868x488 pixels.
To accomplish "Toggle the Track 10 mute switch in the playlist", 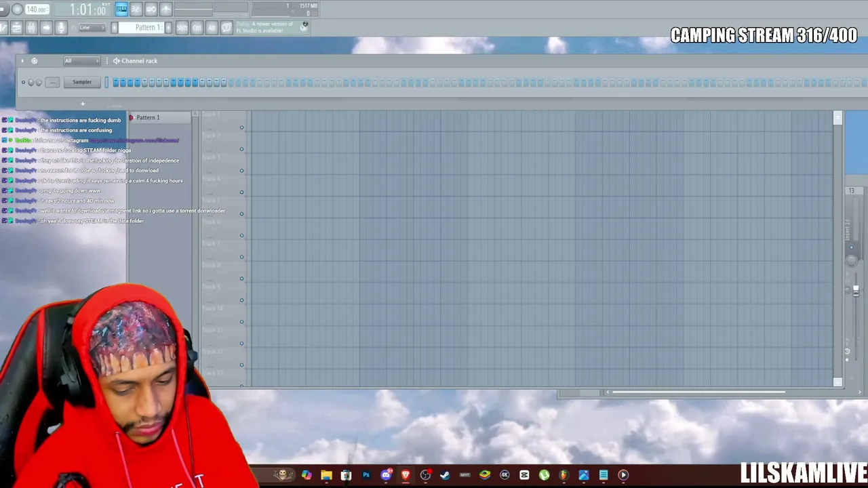I will [x=241, y=322].
